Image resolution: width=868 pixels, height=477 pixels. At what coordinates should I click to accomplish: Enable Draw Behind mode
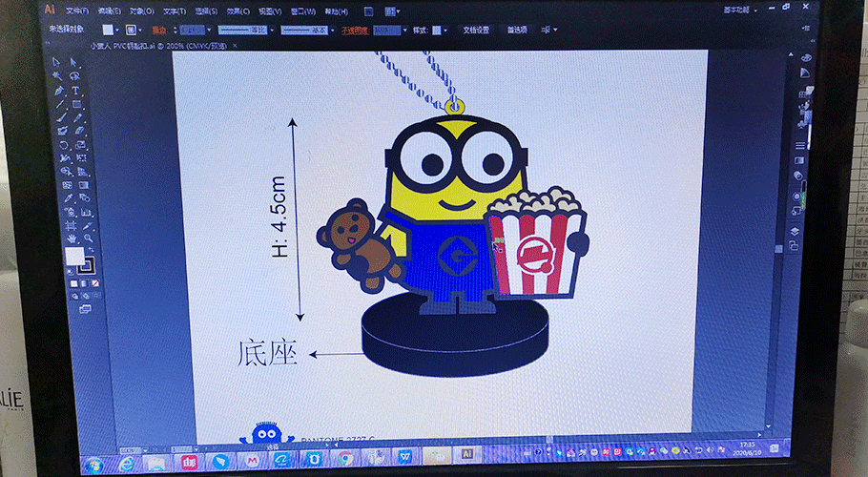click(86, 296)
